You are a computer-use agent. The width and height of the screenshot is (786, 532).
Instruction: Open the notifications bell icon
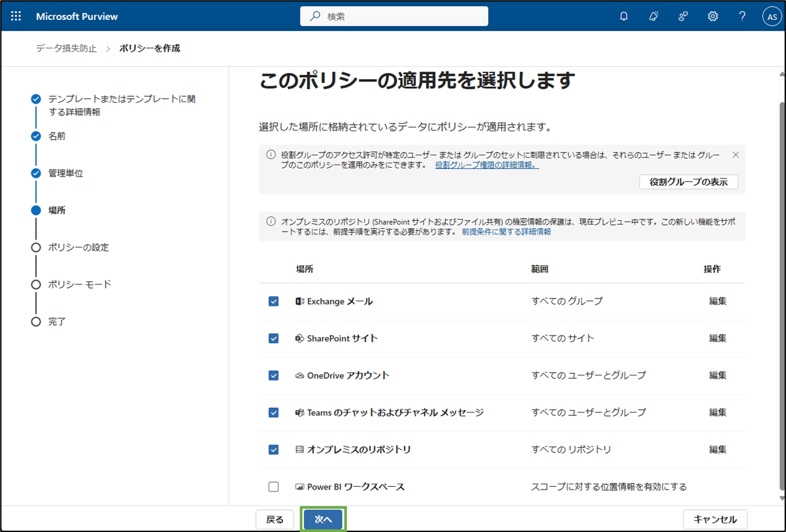point(623,16)
